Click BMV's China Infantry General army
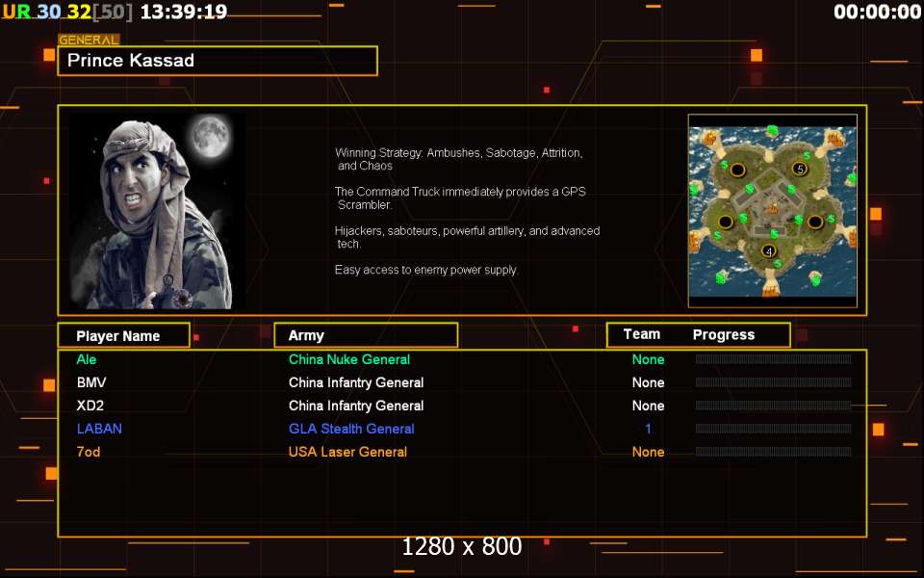Screen dimensions: 924x578 356,382
